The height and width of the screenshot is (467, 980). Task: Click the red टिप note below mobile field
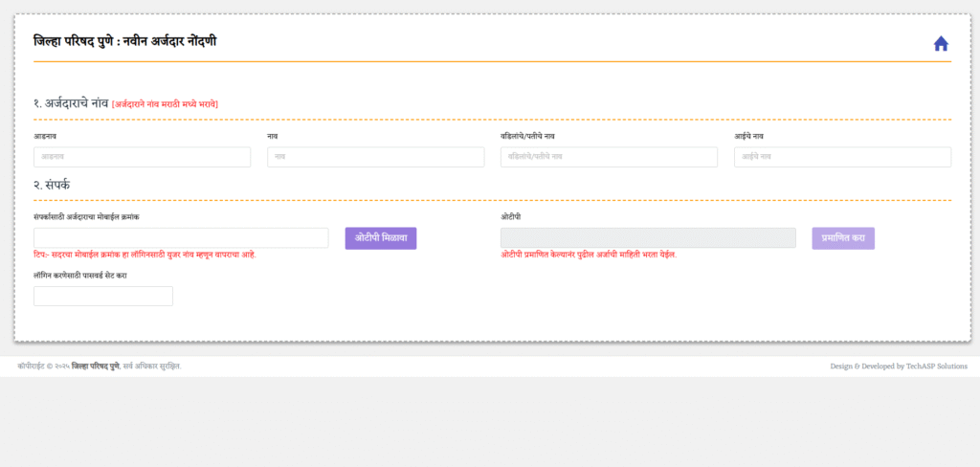click(x=145, y=256)
